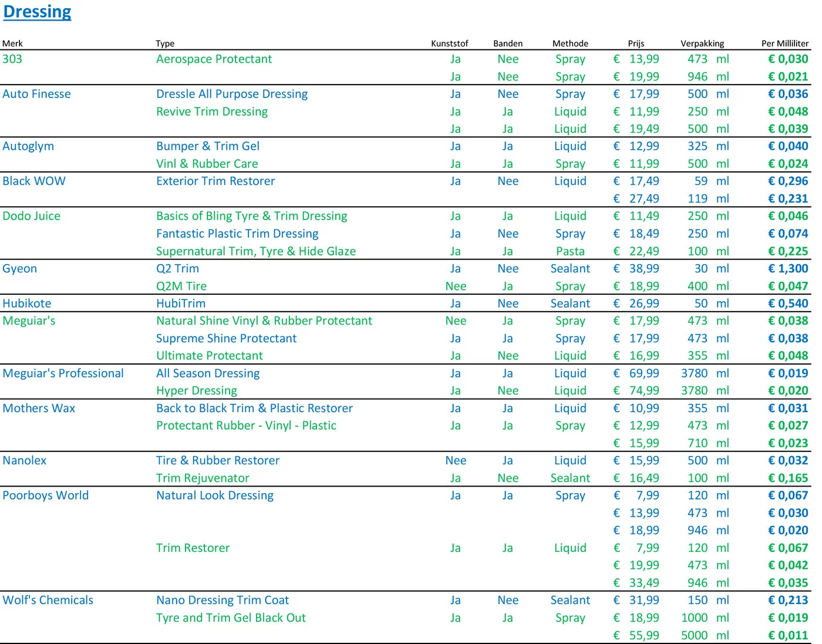Screen dimensions: 822x644
Task: Click the Mothers Wax brand
Action: (39, 408)
